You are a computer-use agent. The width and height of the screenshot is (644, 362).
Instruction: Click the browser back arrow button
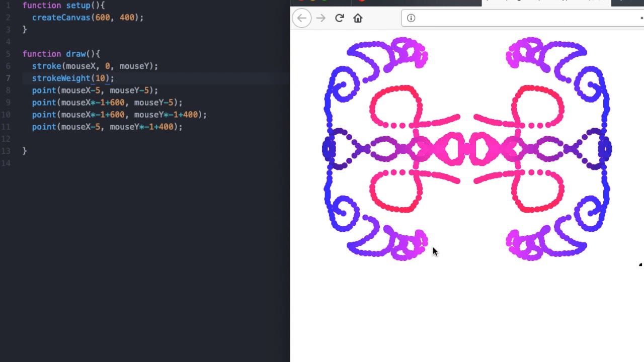pos(301,18)
